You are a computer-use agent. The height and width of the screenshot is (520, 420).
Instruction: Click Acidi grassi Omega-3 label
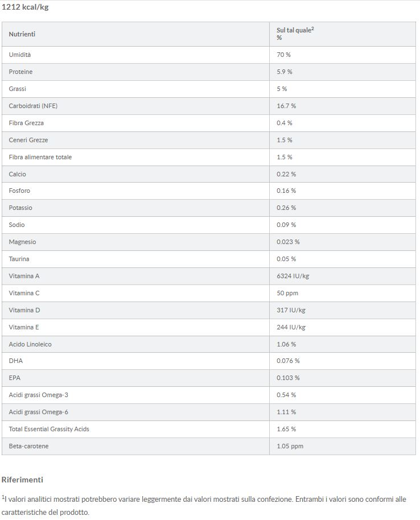39,395
